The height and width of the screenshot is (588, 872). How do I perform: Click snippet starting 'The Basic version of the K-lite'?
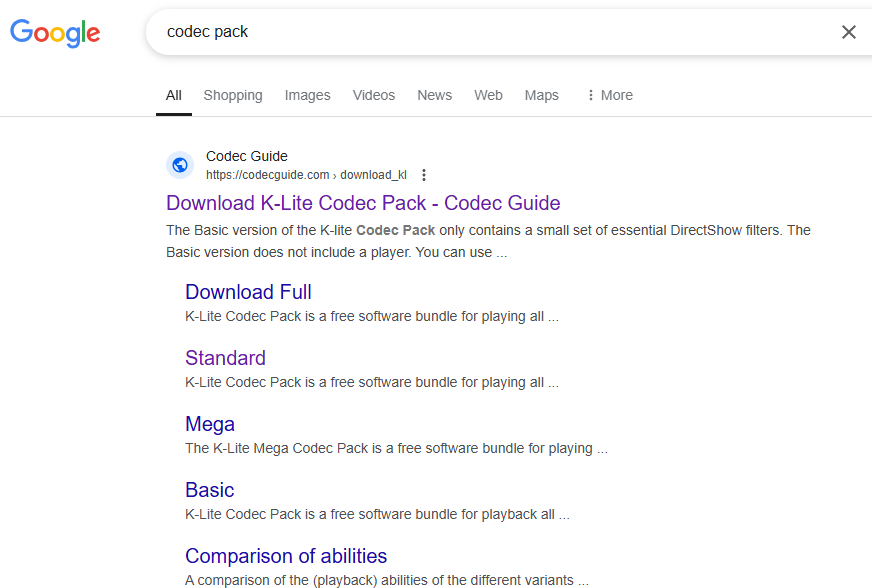488,241
